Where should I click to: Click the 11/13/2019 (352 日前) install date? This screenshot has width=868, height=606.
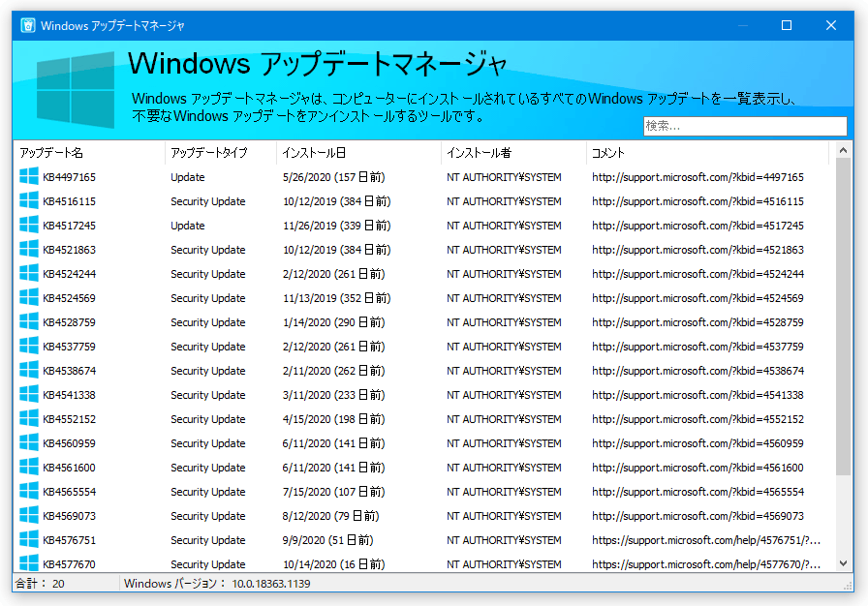(x=336, y=298)
